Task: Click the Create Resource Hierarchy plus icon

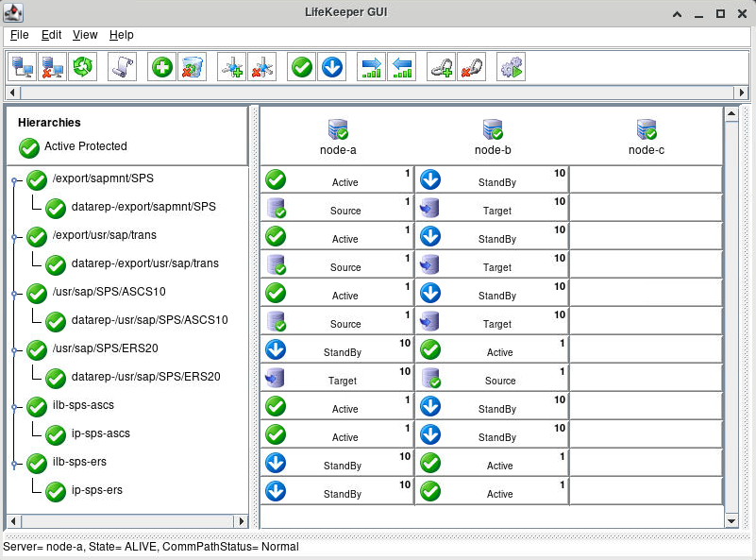Action: tap(162, 67)
